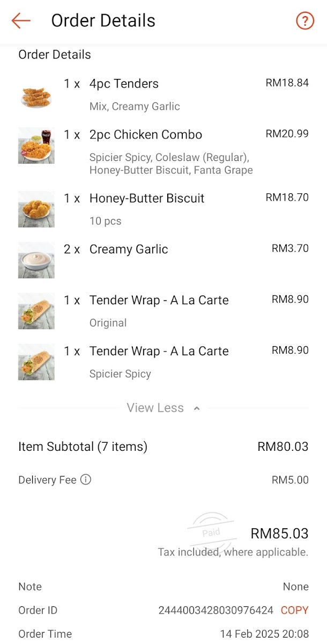Copy the Order ID
The image size is (327, 644).
pos(294,610)
